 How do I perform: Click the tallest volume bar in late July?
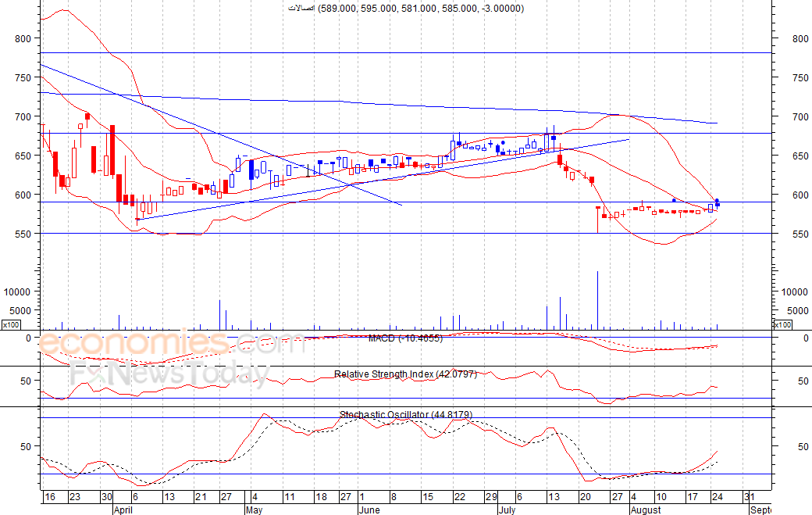click(x=597, y=301)
